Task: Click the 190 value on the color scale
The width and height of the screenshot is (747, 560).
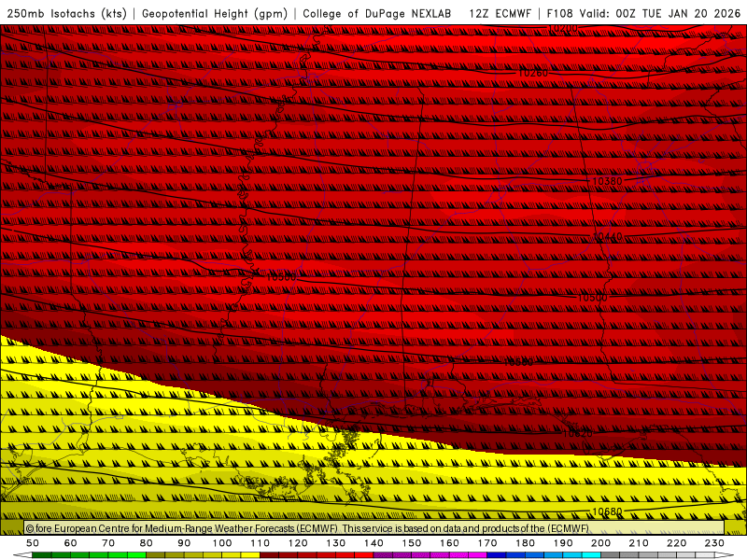Action: click(563, 543)
